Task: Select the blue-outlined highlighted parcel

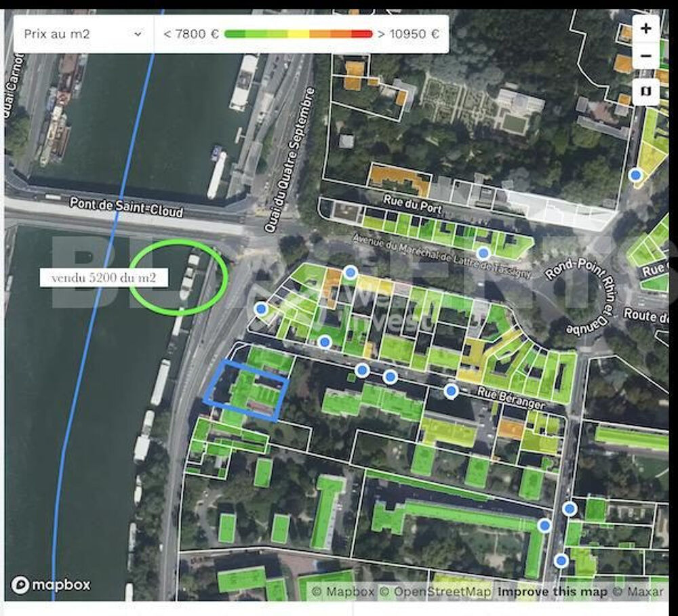Action: (x=245, y=390)
